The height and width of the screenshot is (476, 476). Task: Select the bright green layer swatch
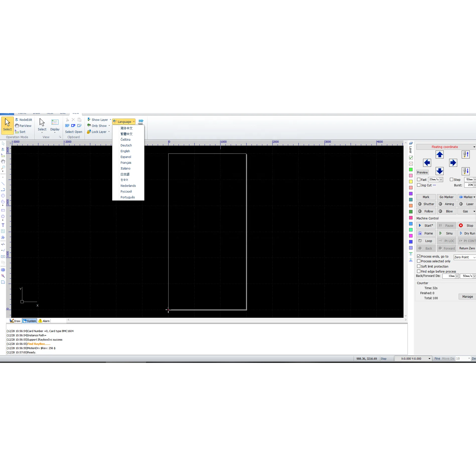(x=411, y=170)
